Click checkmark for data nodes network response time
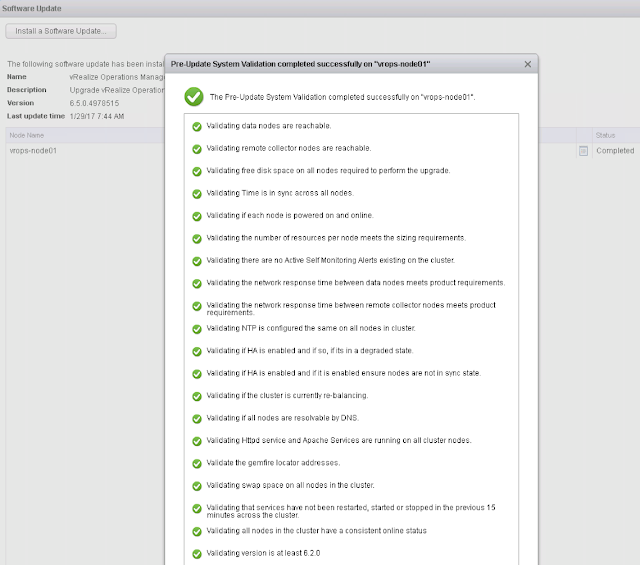The width and height of the screenshot is (640, 565). pyautogui.click(x=197, y=284)
